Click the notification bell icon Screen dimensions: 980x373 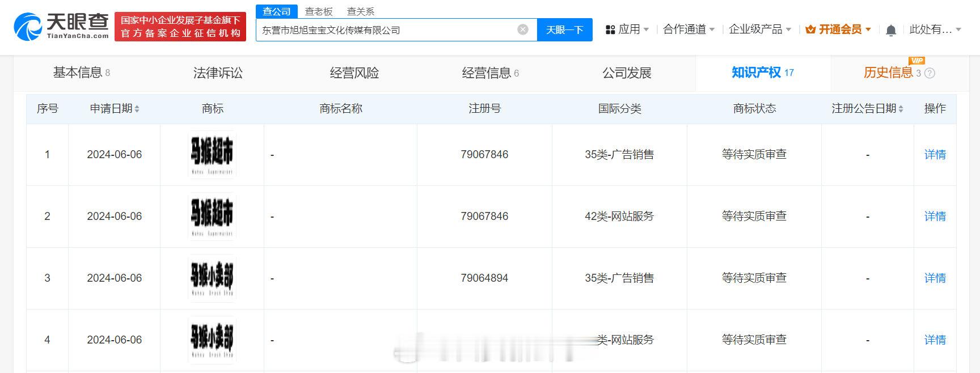[891, 30]
